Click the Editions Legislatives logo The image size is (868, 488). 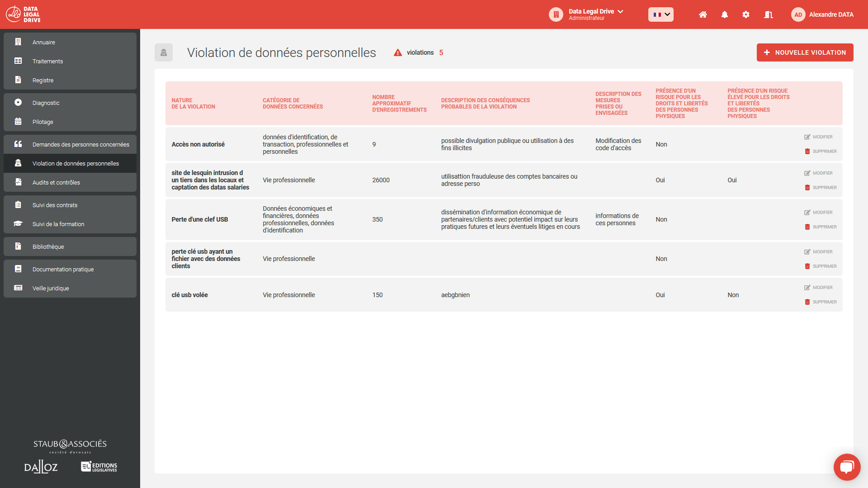click(x=99, y=467)
